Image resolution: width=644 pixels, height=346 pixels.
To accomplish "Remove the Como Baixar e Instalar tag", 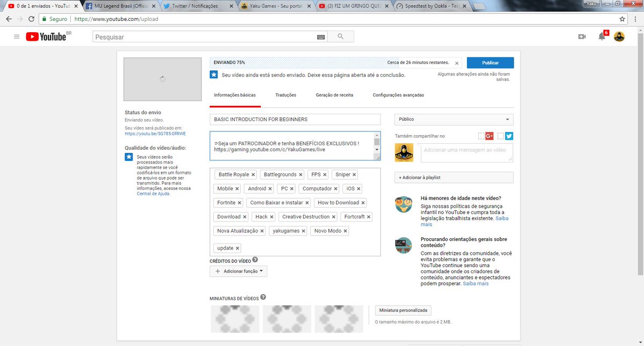I will (x=307, y=203).
